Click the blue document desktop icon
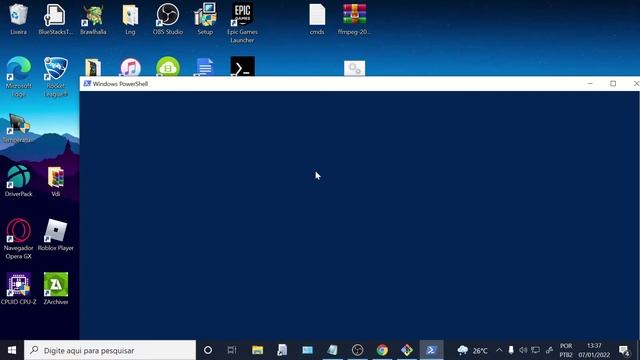The width and height of the screenshot is (640, 360). (205, 67)
